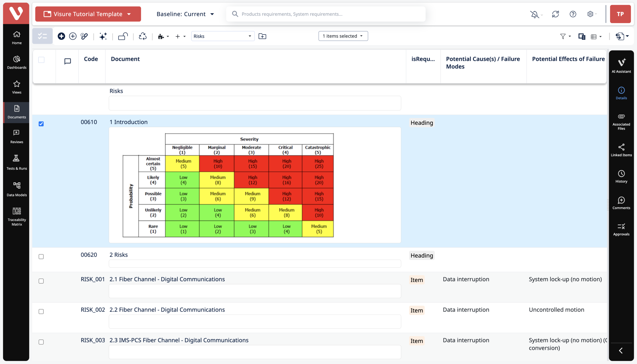Switch to the Documents section
The image size is (637, 364).
point(16,112)
